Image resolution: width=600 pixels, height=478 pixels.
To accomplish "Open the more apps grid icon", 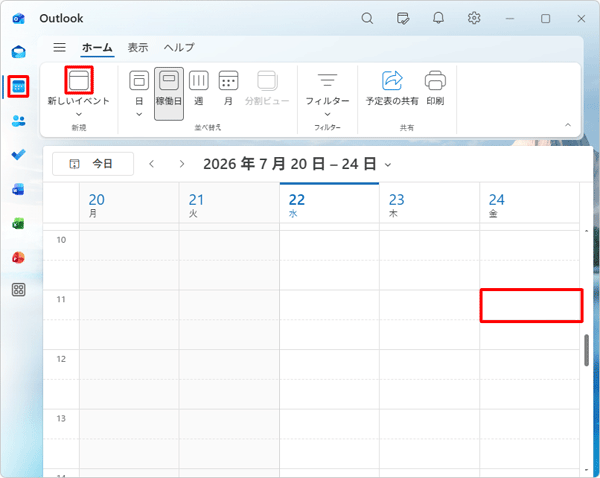I will click(18, 290).
